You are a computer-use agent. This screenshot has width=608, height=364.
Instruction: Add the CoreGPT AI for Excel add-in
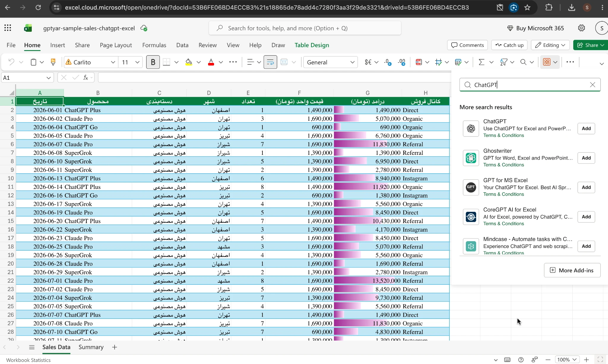(x=586, y=217)
